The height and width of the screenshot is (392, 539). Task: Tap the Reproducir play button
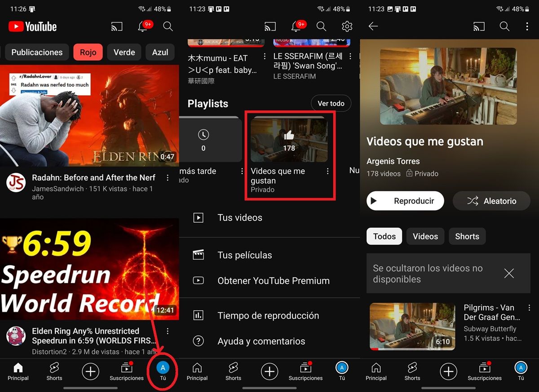click(x=405, y=201)
